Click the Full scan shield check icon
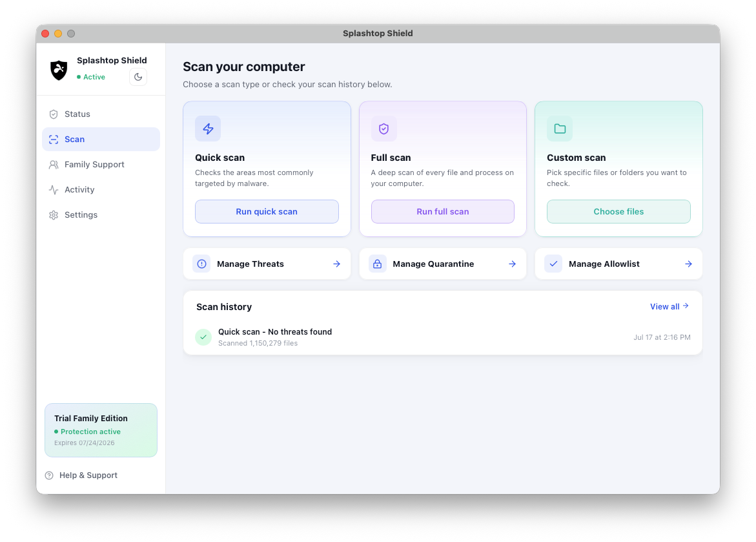 (x=383, y=129)
